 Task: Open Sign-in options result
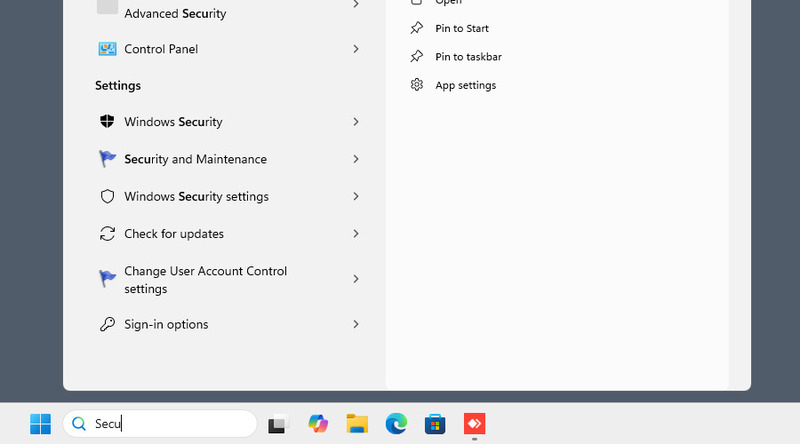[x=166, y=324]
